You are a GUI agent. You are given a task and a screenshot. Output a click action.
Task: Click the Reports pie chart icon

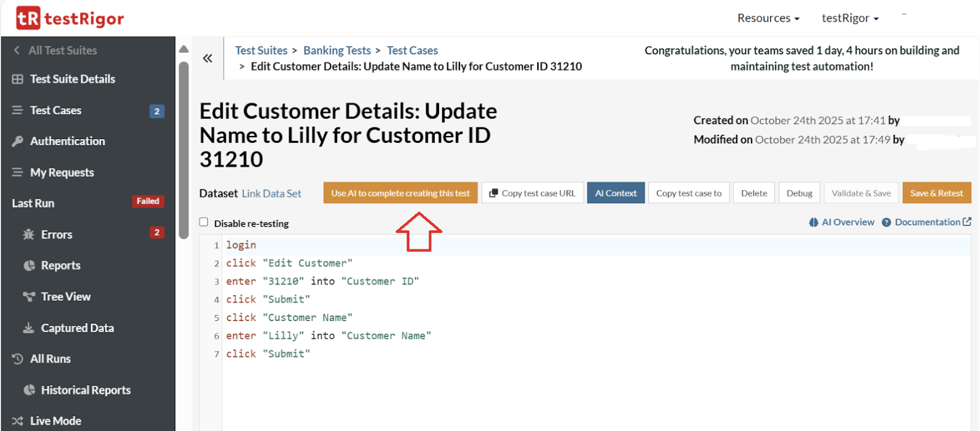29,265
